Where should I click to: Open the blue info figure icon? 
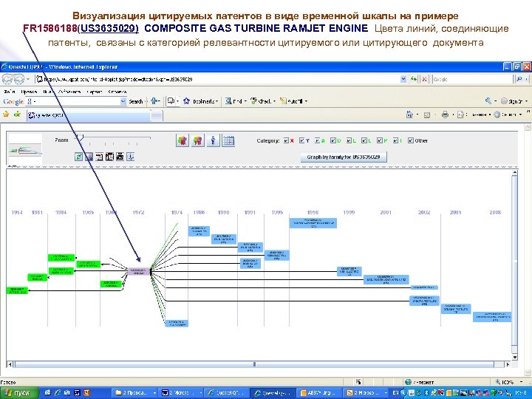click(x=213, y=140)
